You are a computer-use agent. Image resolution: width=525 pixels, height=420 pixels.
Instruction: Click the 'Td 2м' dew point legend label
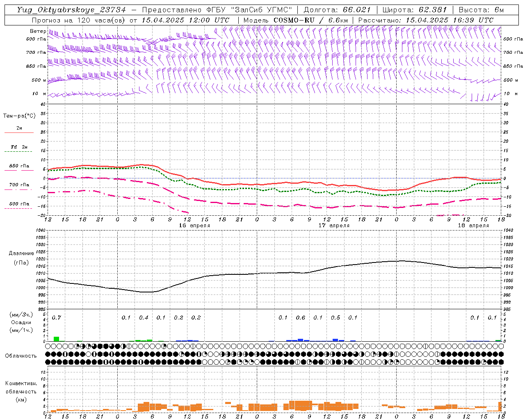(19, 147)
